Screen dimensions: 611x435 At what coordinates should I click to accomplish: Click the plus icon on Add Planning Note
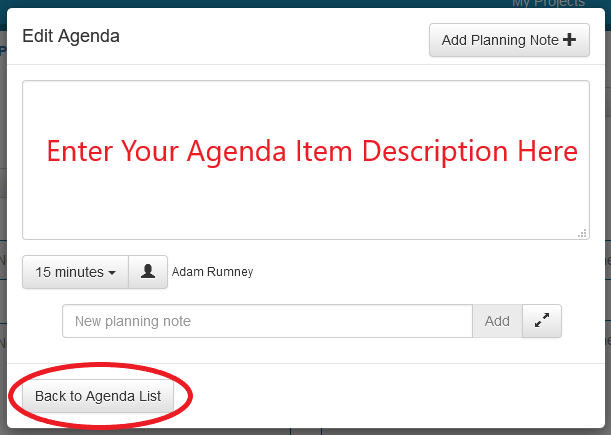click(x=570, y=41)
